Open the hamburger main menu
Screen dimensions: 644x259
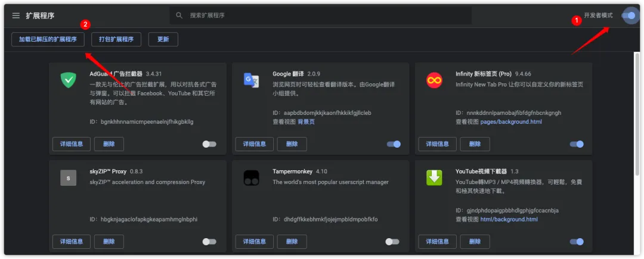pos(16,15)
